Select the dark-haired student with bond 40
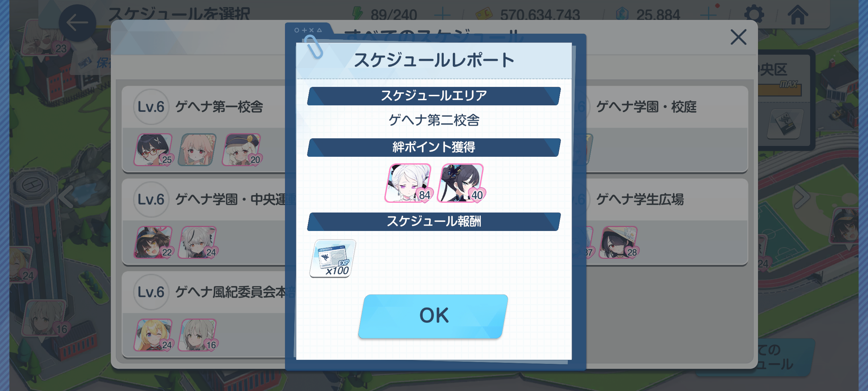This screenshot has height=391, width=868. [x=461, y=183]
